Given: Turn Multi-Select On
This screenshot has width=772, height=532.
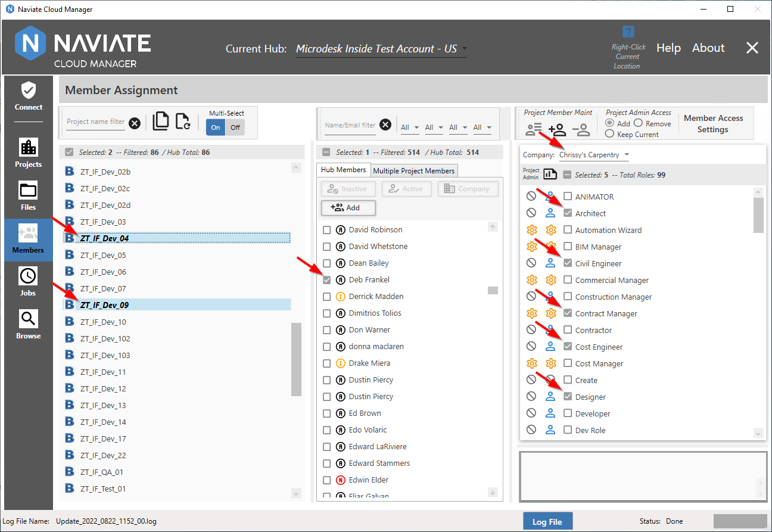Looking at the screenshot, I should point(216,127).
